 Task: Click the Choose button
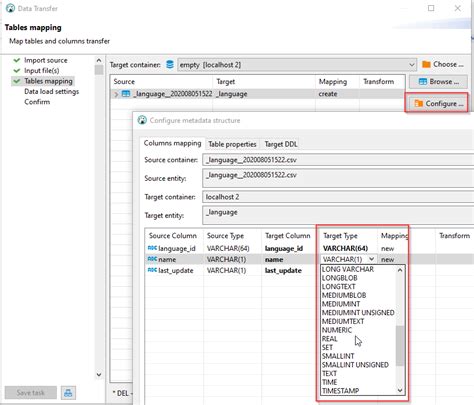[443, 64]
